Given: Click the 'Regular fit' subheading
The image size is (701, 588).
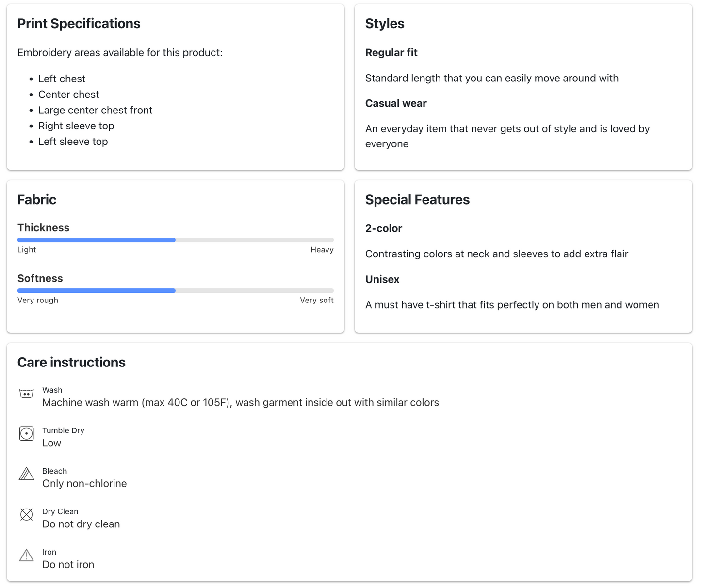Looking at the screenshot, I should (x=391, y=53).
